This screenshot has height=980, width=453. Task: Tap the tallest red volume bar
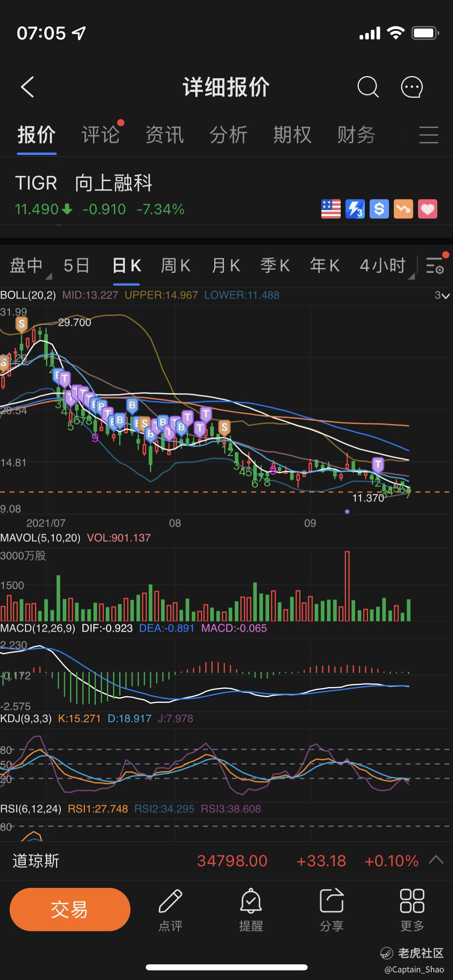[x=347, y=586]
